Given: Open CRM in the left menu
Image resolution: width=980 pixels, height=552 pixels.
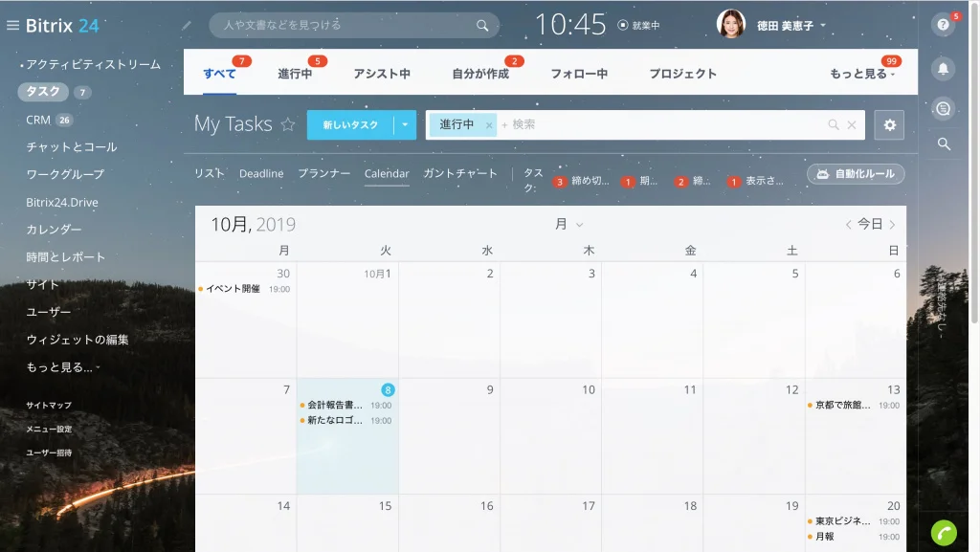Looking at the screenshot, I should (38, 120).
